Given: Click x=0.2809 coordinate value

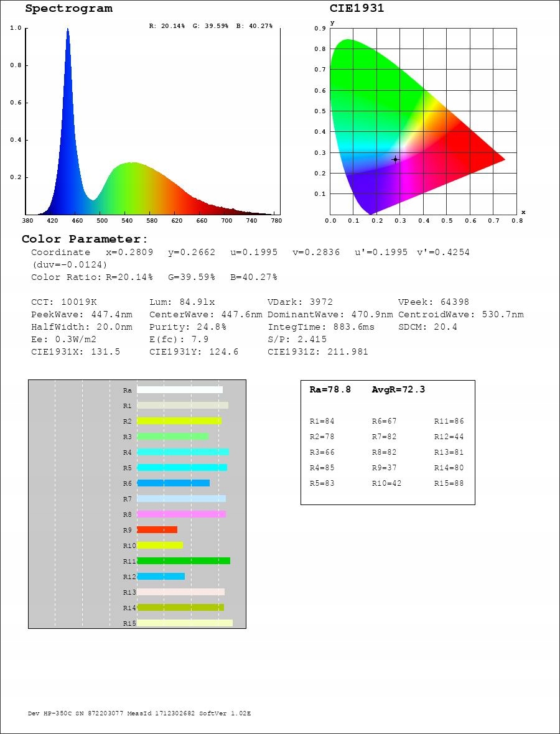Looking at the screenshot, I should click(131, 253).
